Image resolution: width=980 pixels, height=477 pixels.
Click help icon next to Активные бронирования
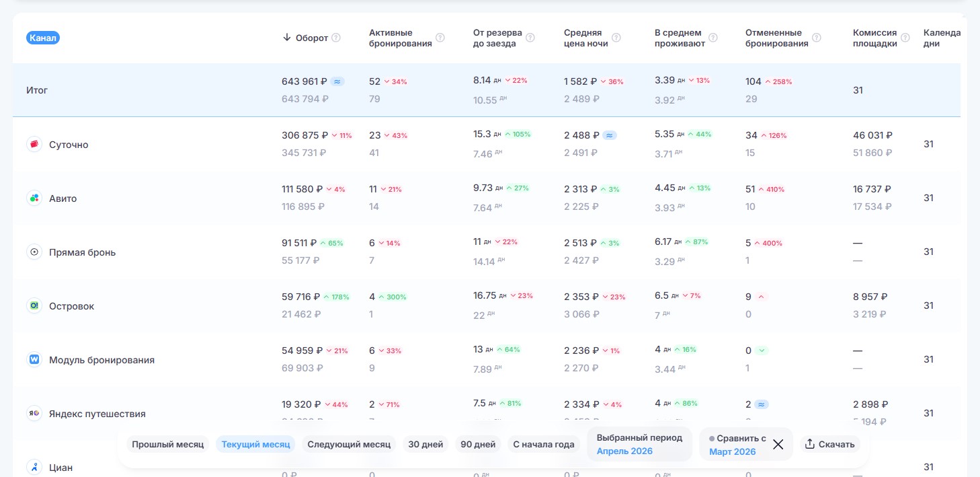440,38
